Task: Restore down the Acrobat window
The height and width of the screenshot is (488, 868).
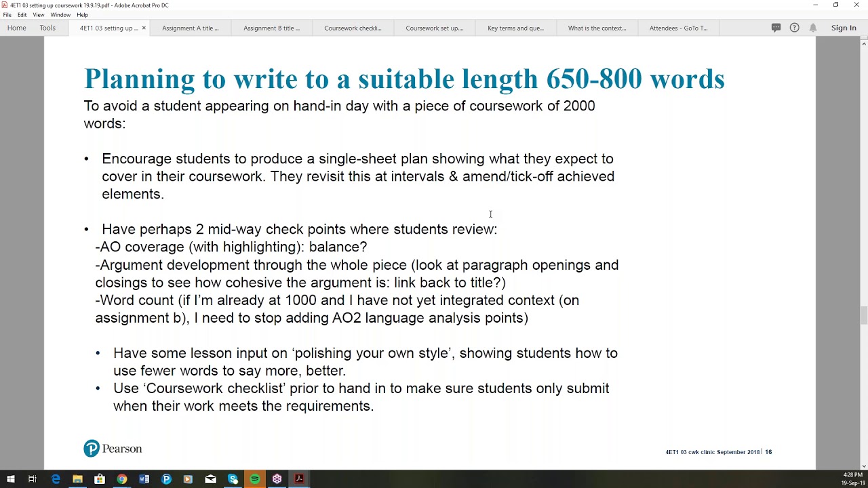Action: (x=836, y=5)
